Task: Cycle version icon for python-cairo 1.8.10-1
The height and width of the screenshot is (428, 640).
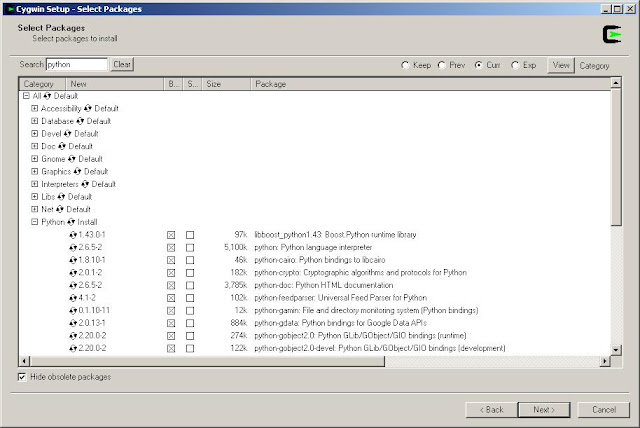Action: [73, 260]
